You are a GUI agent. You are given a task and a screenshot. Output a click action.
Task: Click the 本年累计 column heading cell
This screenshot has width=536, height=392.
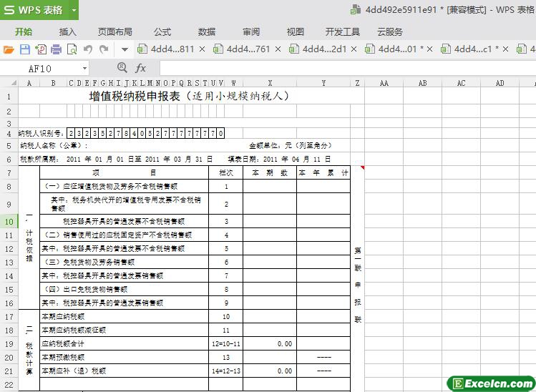[x=323, y=173]
